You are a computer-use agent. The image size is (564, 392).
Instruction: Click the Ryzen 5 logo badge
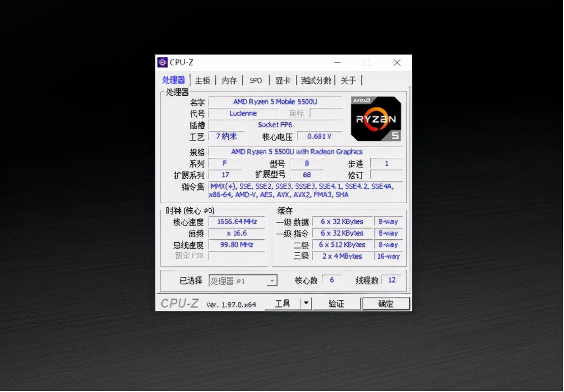[376, 119]
